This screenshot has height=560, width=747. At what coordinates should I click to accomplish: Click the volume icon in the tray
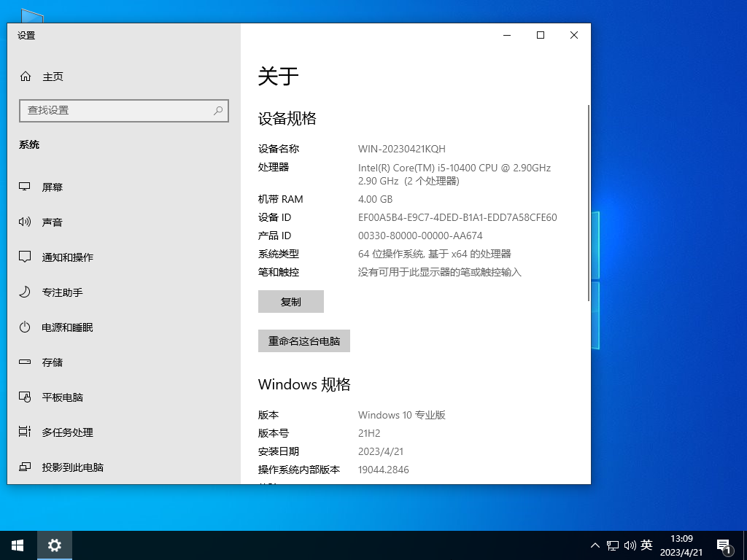[630, 545]
